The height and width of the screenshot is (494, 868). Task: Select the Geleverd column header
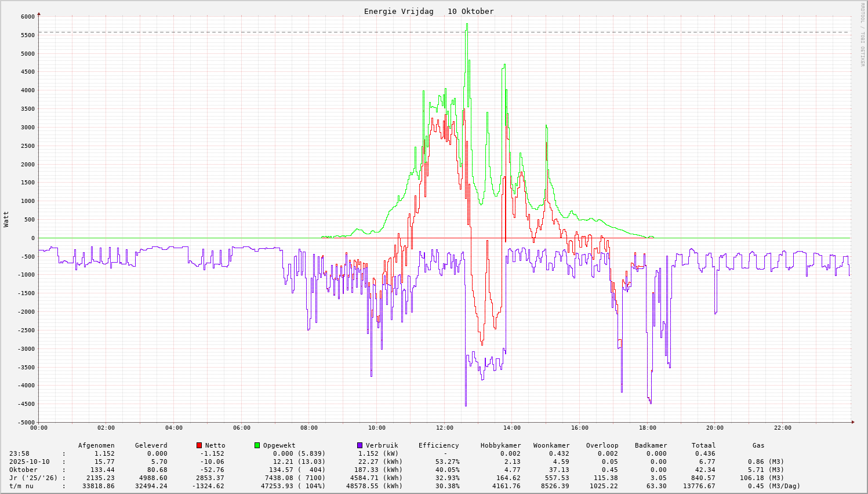(x=151, y=445)
